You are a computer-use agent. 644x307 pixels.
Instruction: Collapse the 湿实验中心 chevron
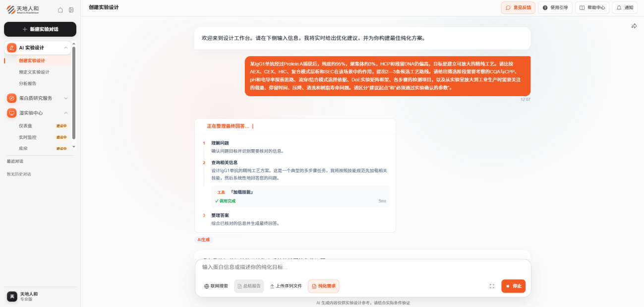pyautogui.click(x=66, y=113)
